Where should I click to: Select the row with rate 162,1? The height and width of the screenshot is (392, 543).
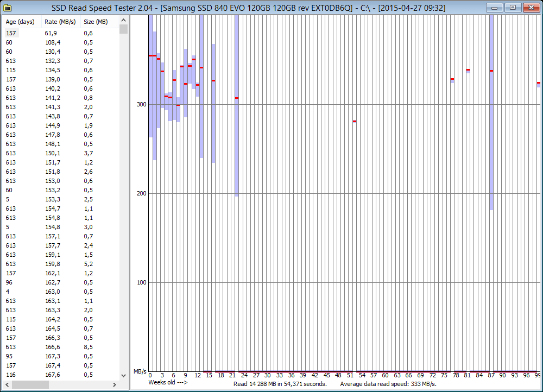[61, 273]
